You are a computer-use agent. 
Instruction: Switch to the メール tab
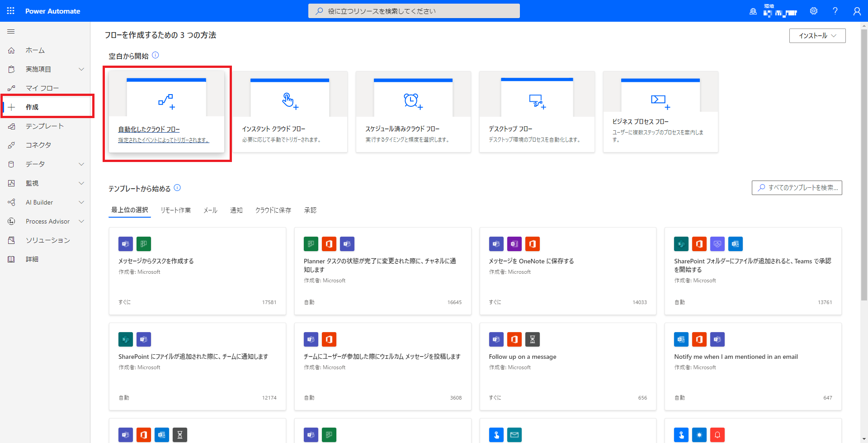[210, 210]
